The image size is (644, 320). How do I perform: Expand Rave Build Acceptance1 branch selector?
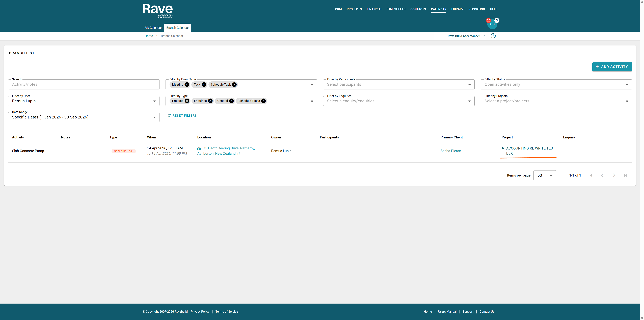[466, 36]
